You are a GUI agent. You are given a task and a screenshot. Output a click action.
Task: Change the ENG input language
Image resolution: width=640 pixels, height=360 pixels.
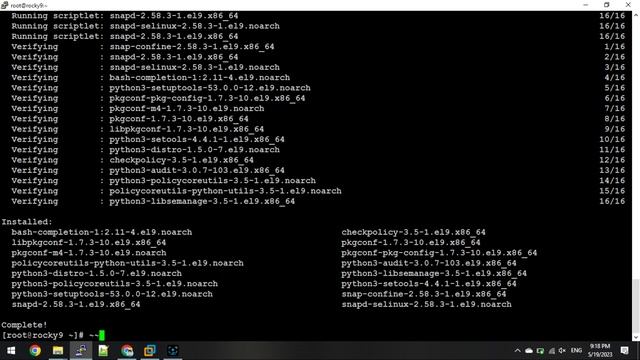click(576, 351)
